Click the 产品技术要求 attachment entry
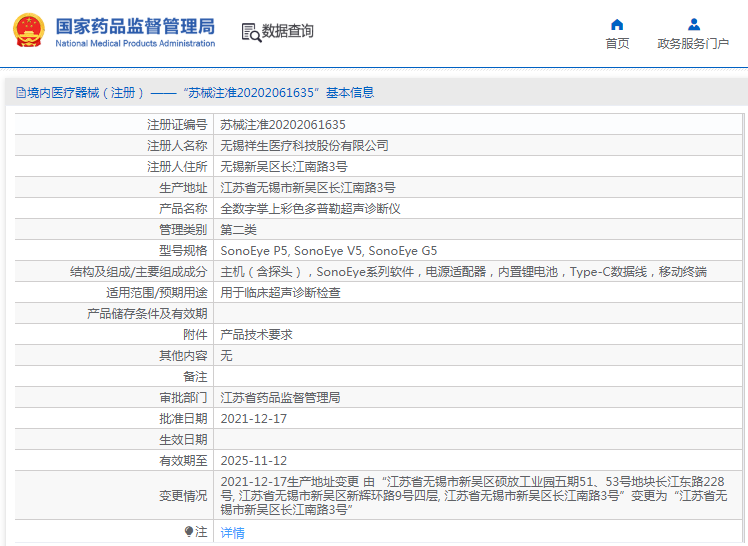The width and height of the screenshot is (748, 546). tap(256, 335)
